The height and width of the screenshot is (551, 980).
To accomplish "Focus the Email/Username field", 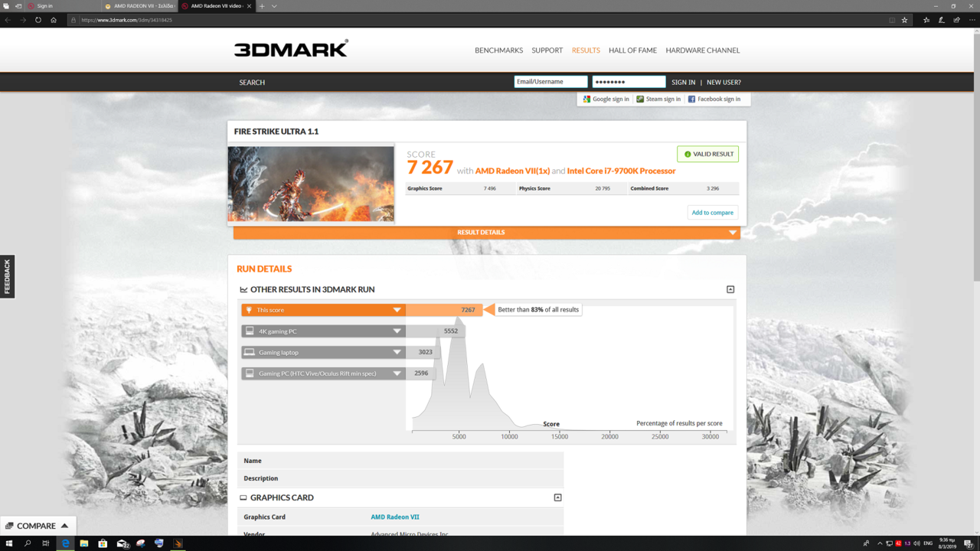I will point(550,82).
